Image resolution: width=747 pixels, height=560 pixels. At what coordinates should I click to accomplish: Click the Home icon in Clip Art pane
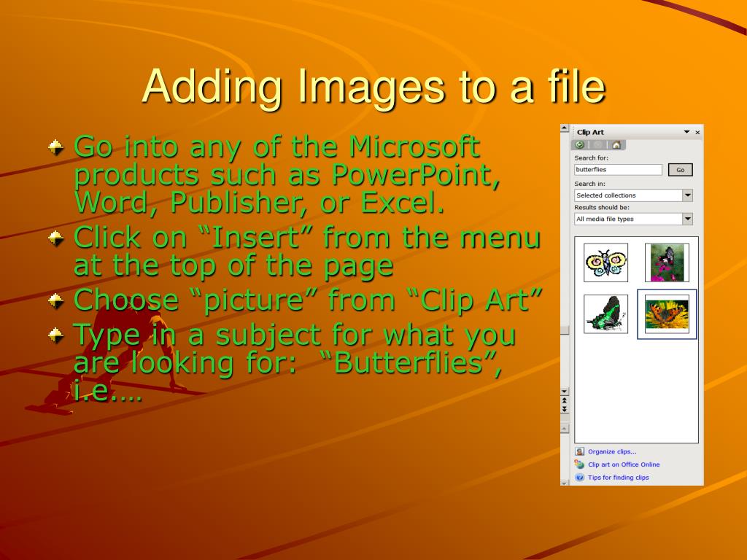point(616,145)
